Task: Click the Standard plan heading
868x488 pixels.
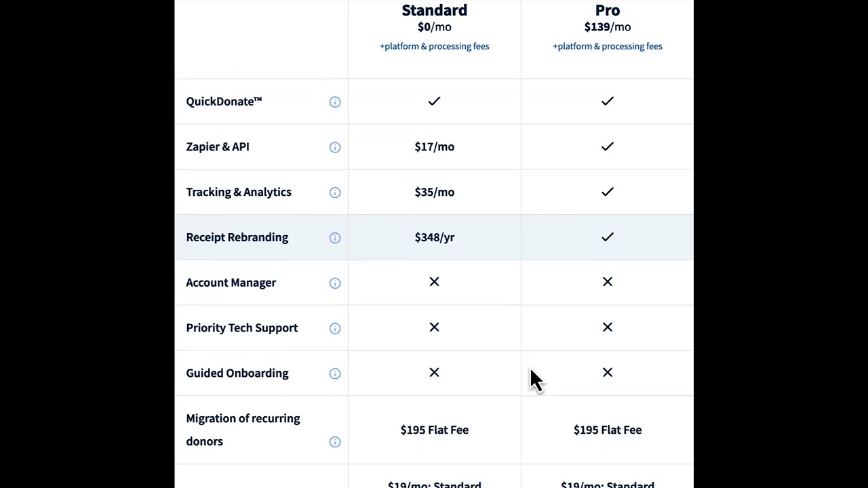Action: pyautogui.click(x=434, y=10)
